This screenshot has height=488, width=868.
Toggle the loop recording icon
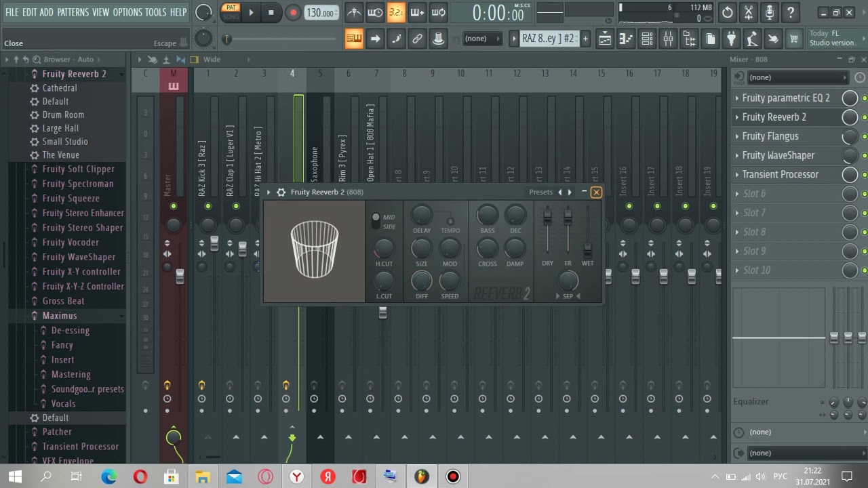[x=439, y=12]
